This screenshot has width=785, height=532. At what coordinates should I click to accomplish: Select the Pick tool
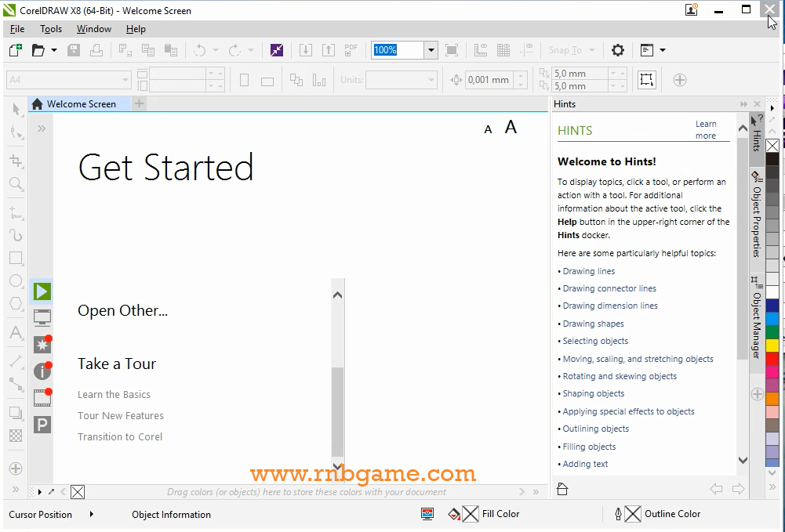pos(16,109)
